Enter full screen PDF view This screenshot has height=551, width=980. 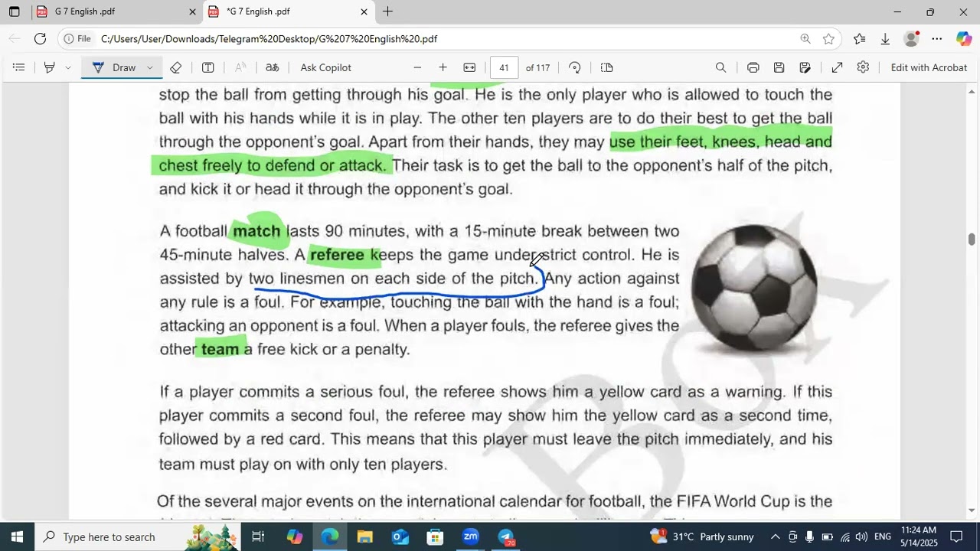pos(838,67)
